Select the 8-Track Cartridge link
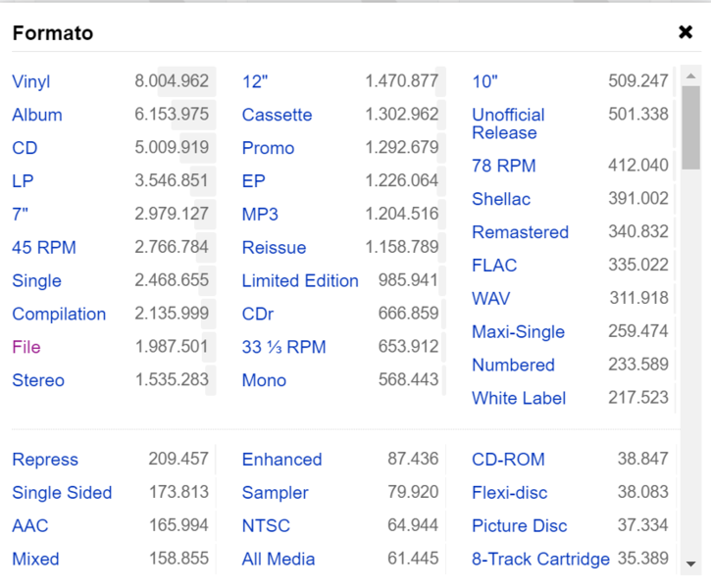 point(540,560)
